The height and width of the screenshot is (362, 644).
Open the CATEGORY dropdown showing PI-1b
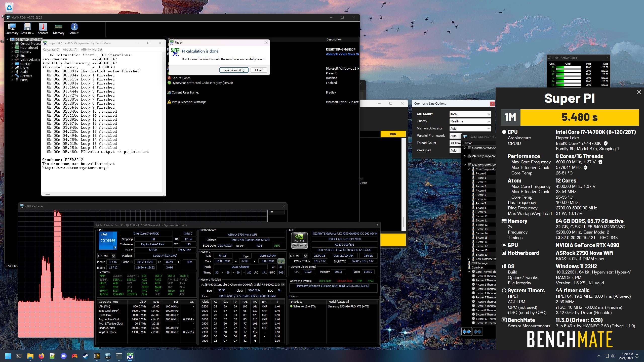470,114
